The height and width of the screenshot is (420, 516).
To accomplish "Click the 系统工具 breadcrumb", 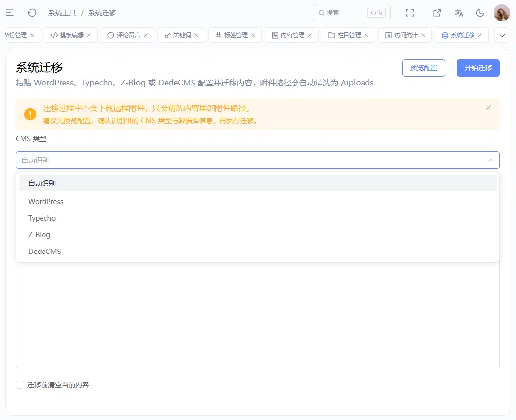I will 62,13.
